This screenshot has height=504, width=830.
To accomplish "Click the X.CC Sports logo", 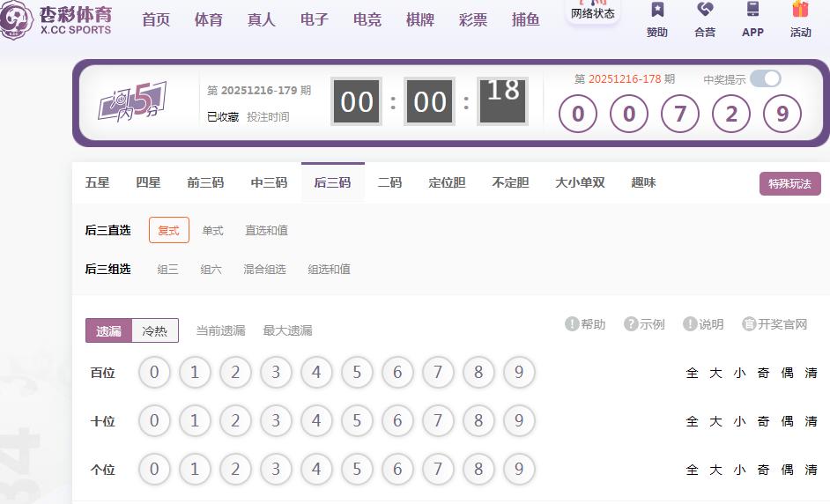I will (x=56, y=19).
